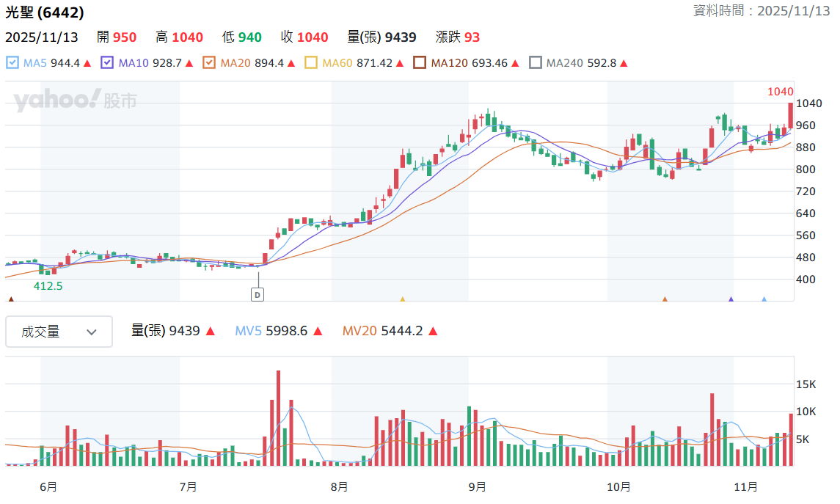Click the purple triangle event marker
Screen dimensions: 840x504
[x=731, y=299]
